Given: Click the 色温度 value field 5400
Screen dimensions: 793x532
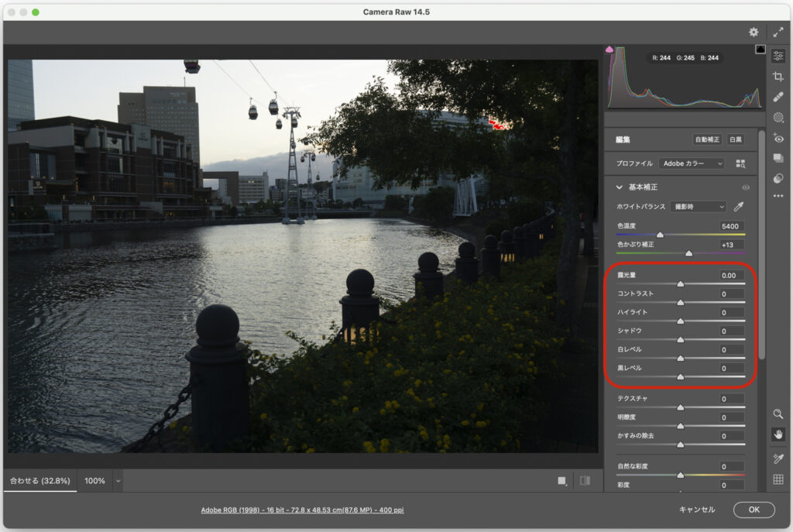Looking at the screenshot, I should point(731,226).
